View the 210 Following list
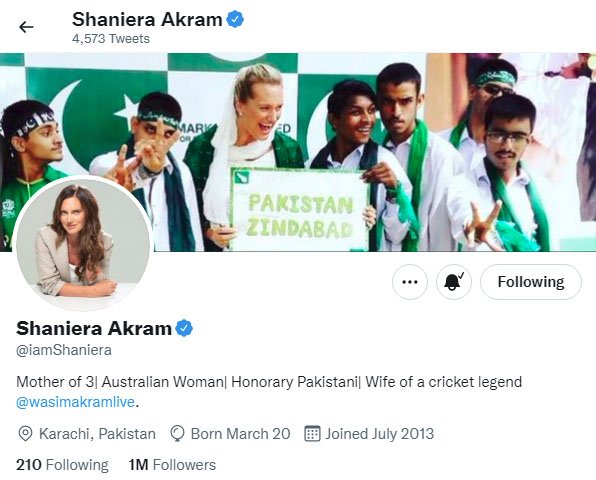Viewport: 596px width, 480px height. point(62,465)
